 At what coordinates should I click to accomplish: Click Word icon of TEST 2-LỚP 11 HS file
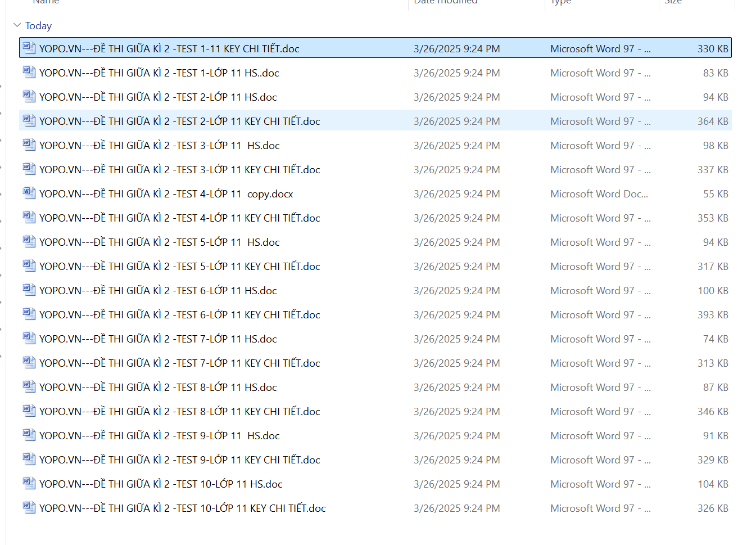[x=29, y=97]
